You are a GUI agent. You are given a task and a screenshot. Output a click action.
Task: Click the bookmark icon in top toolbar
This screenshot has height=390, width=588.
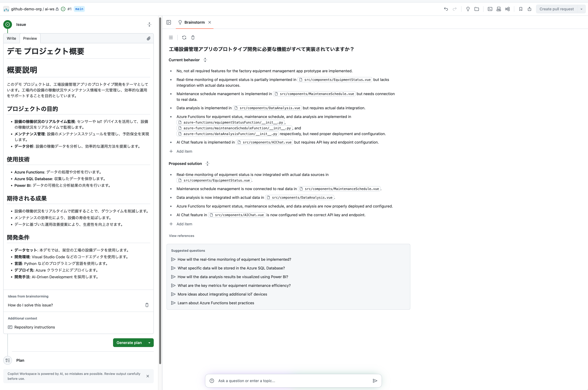click(x=521, y=9)
